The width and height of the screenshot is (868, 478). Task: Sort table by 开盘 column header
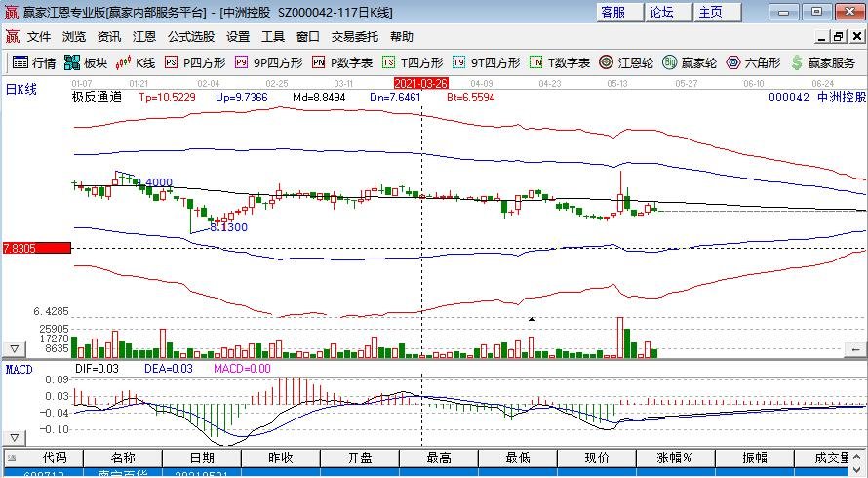360,458
